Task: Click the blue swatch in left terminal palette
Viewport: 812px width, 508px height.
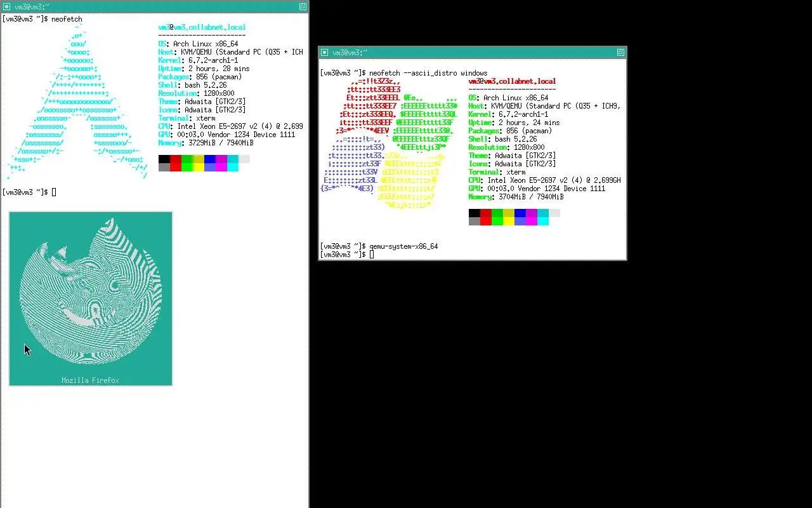Action: pos(210,159)
